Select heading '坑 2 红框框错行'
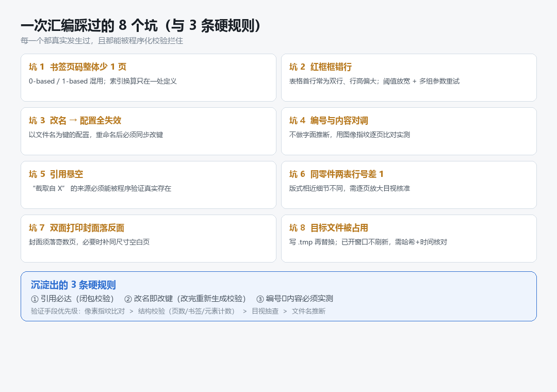Screen dimensions: 557x392 click(320, 67)
